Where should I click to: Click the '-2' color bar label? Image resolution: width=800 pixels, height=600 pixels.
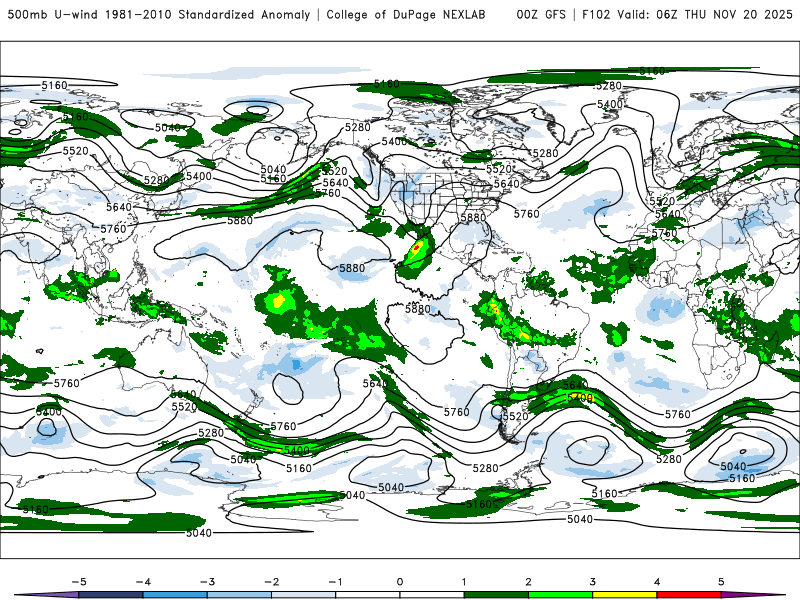pos(271,582)
